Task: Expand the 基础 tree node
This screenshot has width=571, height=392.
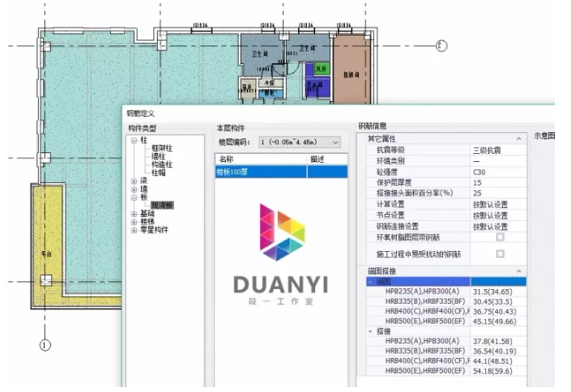Action: [134, 214]
